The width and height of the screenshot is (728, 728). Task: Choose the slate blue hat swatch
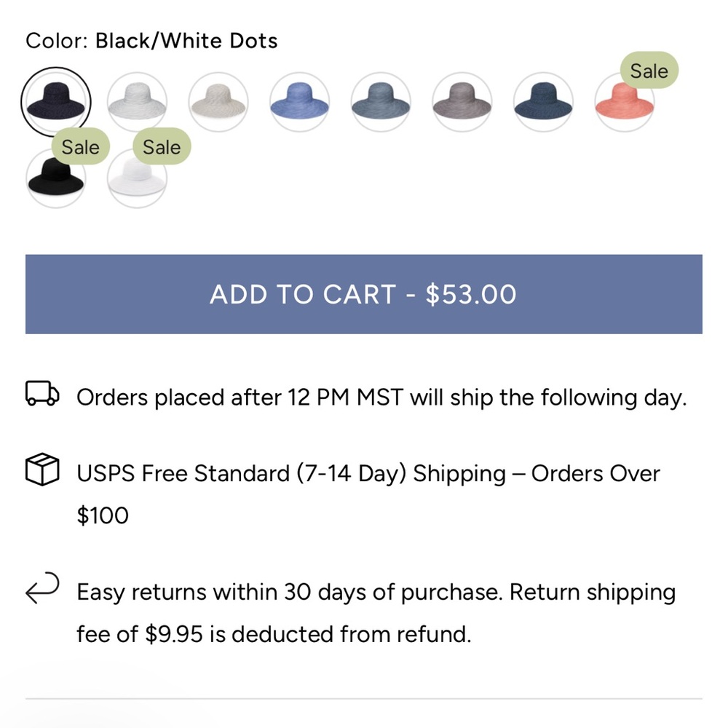[x=381, y=102]
